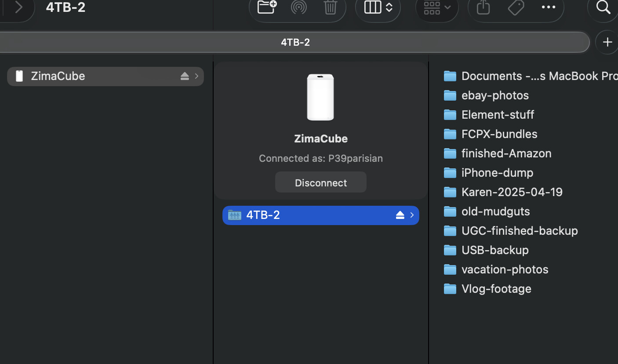The width and height of the screenshot is (618, 364).
Task: Expand the chevron on the 4TB-2 row
Action: coord(412,215)
